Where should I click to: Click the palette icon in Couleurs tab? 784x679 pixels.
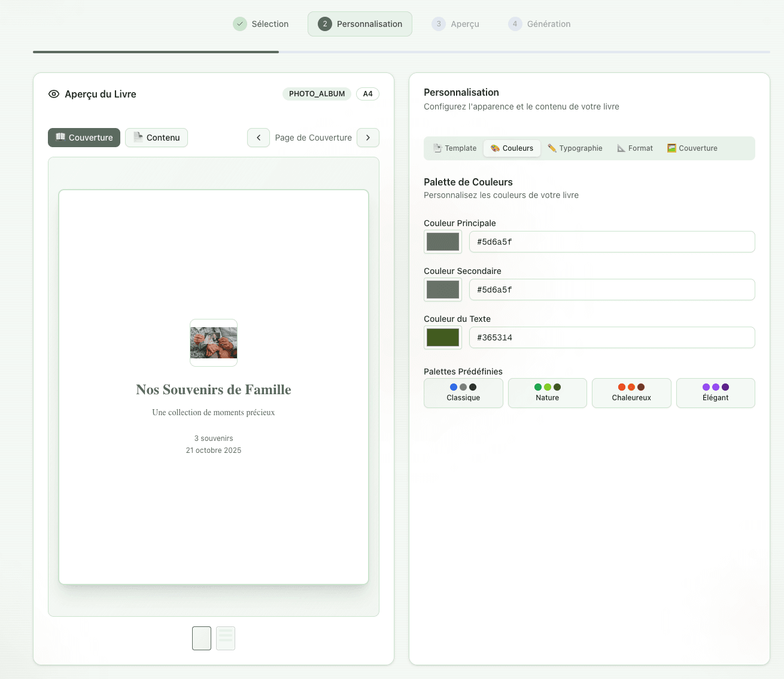(495, 148)
